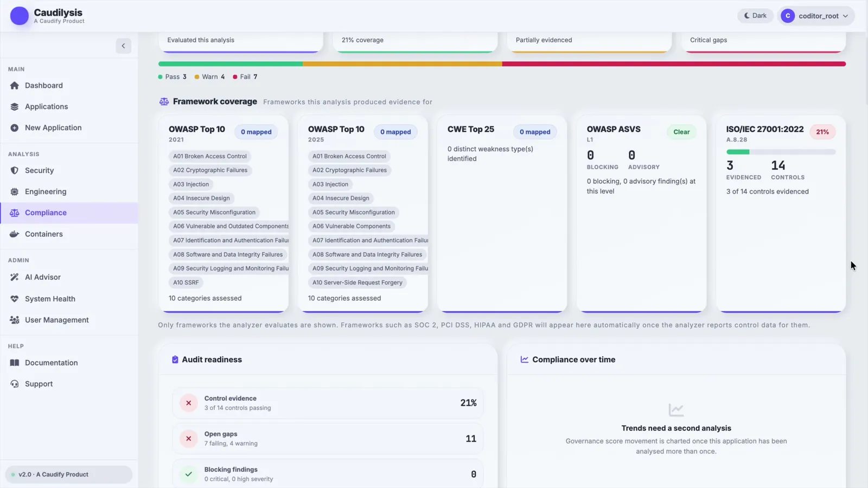The width and height of the screenshot is (868, 488).
Task: Click the Compliance scales icon in sidebar
Action: 15,213
